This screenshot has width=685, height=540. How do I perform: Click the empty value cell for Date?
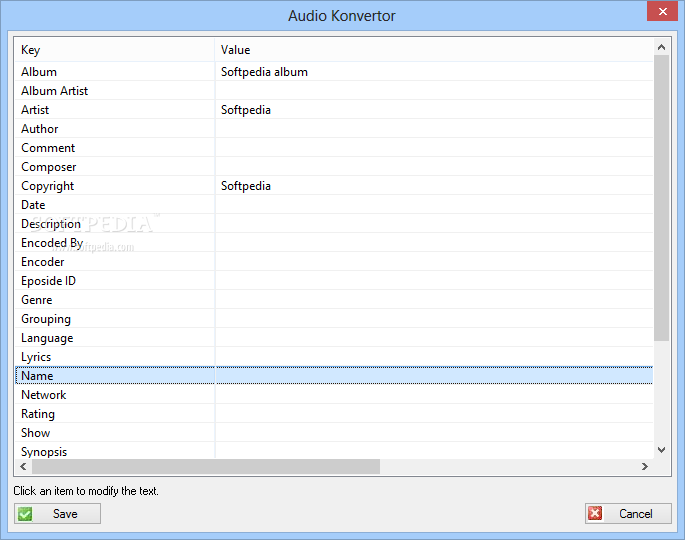click(434, 205)
